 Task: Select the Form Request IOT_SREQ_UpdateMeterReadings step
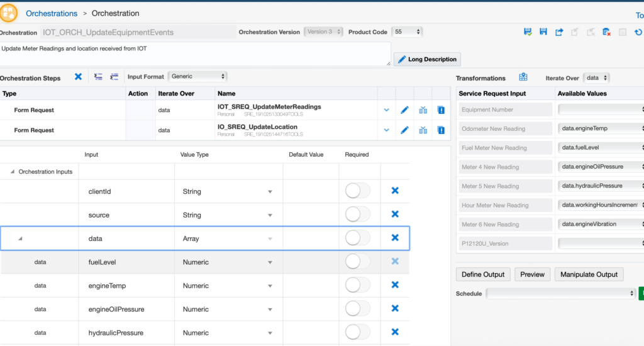point(225,110)
